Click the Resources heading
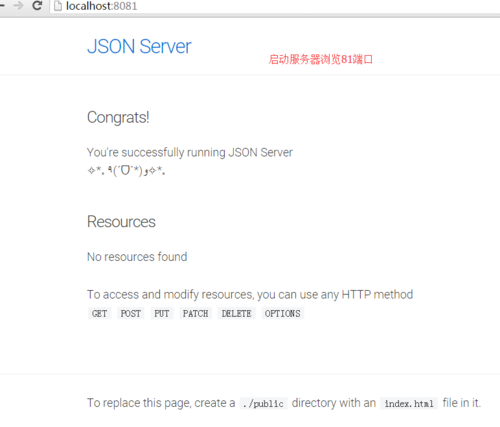This screenshot has height=427, width=500. [x=121, y=222]
